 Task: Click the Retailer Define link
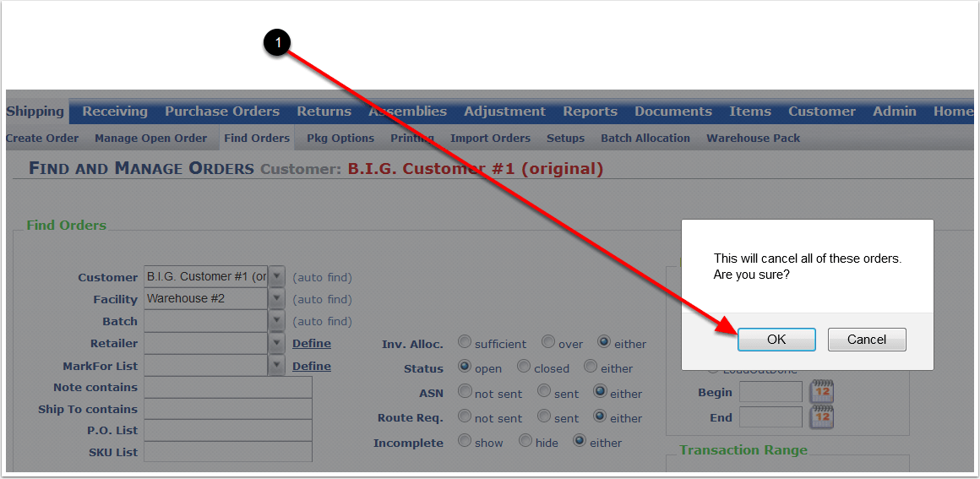312,343
